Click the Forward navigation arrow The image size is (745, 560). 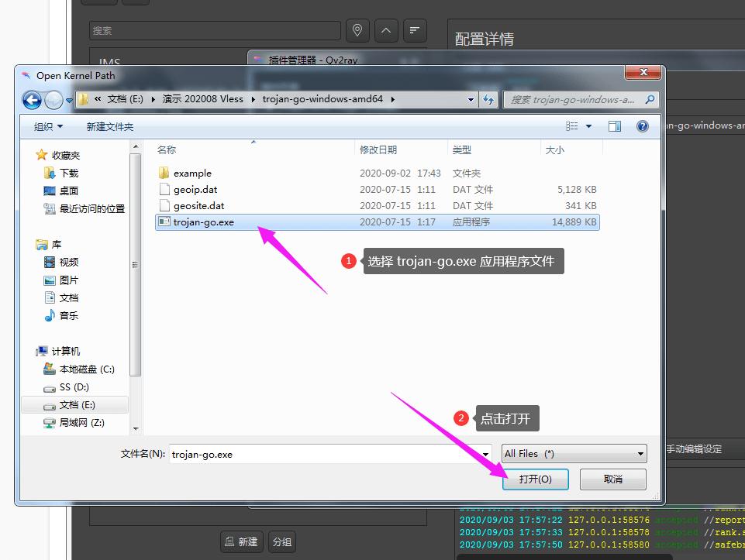pyautogui.click(x=53, y=100)
